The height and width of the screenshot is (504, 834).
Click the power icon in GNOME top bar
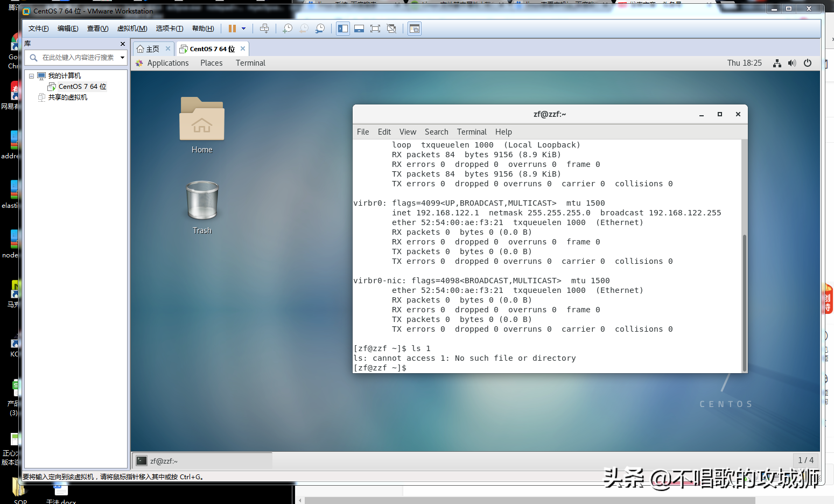coord(808,63)
